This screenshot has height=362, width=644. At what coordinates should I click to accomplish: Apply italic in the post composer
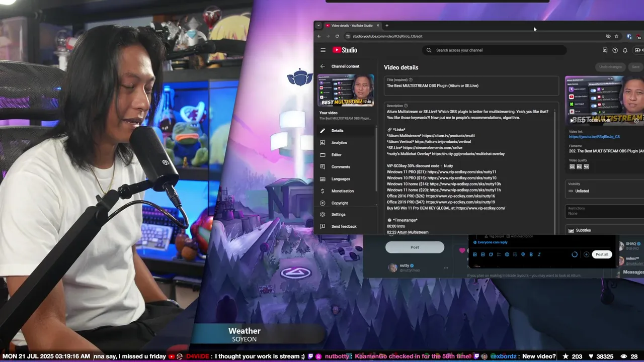(x=539, y=254)
